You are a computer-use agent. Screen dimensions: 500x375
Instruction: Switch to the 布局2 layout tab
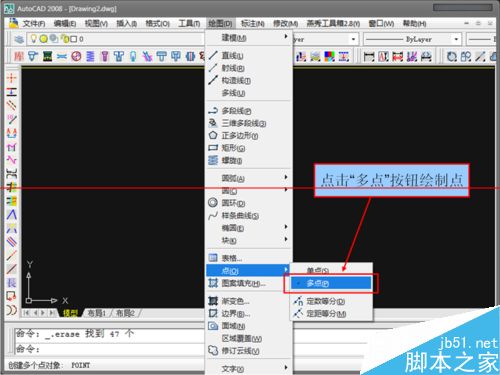[x=125, y=313]
